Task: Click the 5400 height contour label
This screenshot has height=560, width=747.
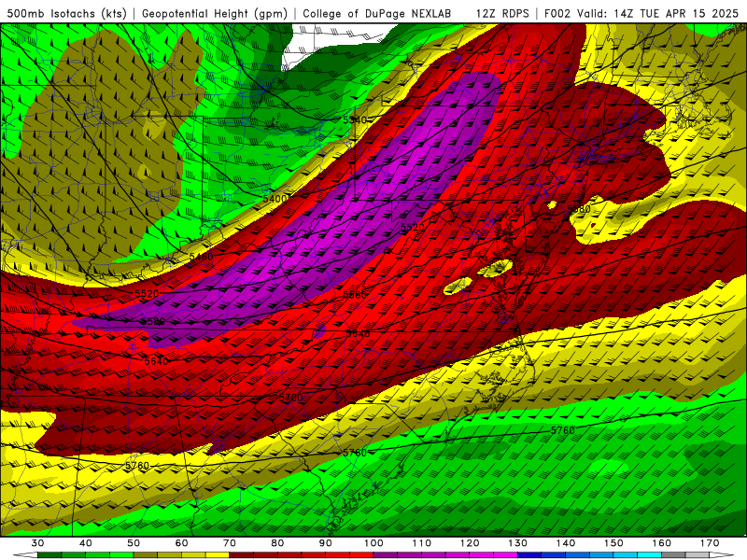Action: [x=275, y=199]
